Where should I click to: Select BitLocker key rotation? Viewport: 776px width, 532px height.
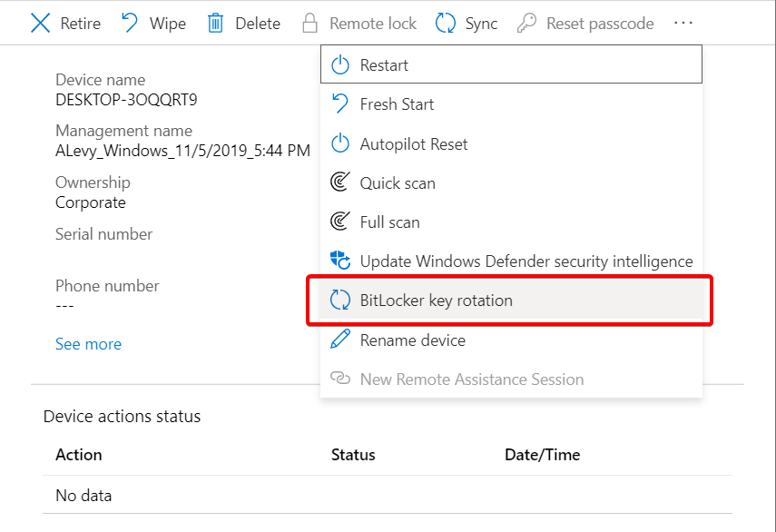point(511,300)
